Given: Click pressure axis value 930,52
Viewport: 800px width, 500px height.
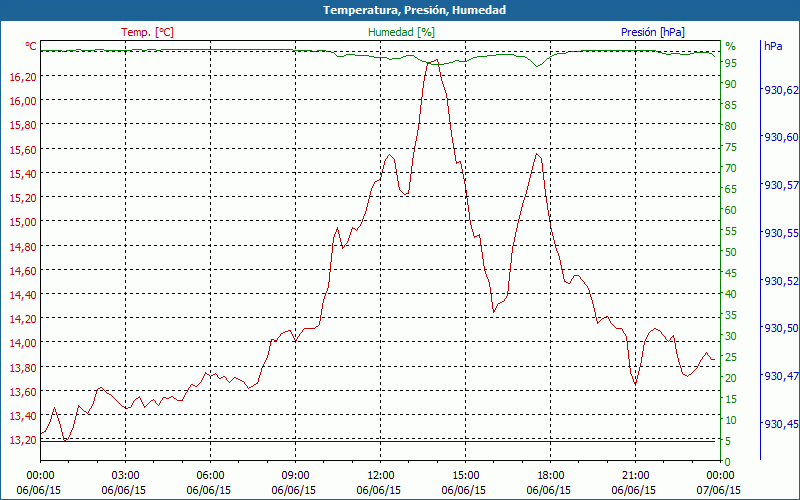Looking at the screenshot, I should (x=781, y=281).
